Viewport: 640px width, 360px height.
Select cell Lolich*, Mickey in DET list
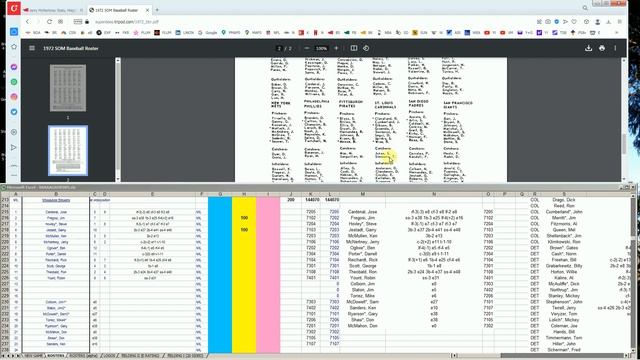pos(564,320)
